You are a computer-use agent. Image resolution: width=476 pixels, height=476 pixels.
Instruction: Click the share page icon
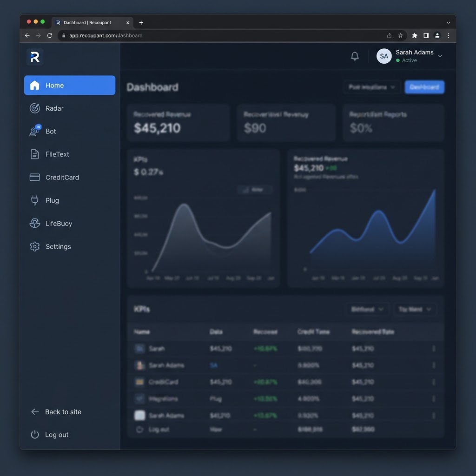coord(389,35)
